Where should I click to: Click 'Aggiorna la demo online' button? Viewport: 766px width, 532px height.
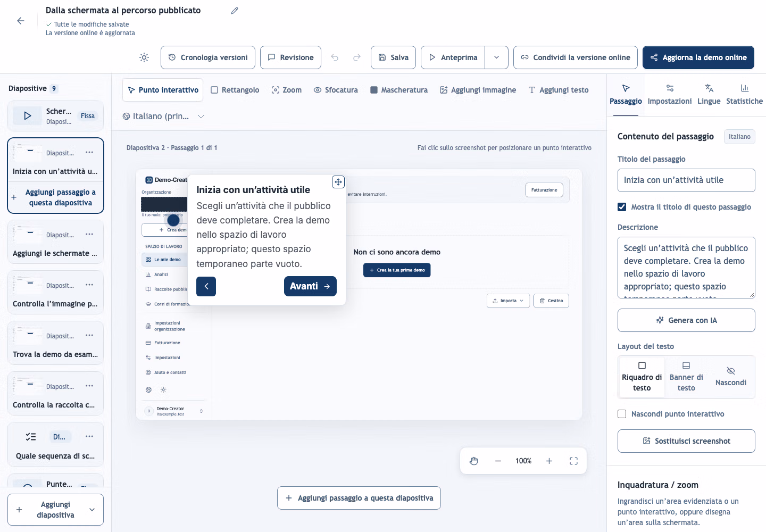[698, 57]
